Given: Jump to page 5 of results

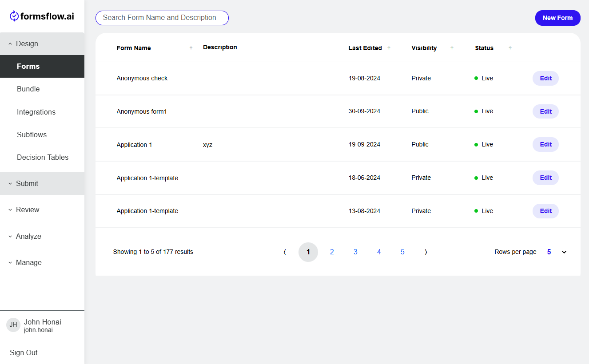Looking at the screenshot, I should pos(402,252).
